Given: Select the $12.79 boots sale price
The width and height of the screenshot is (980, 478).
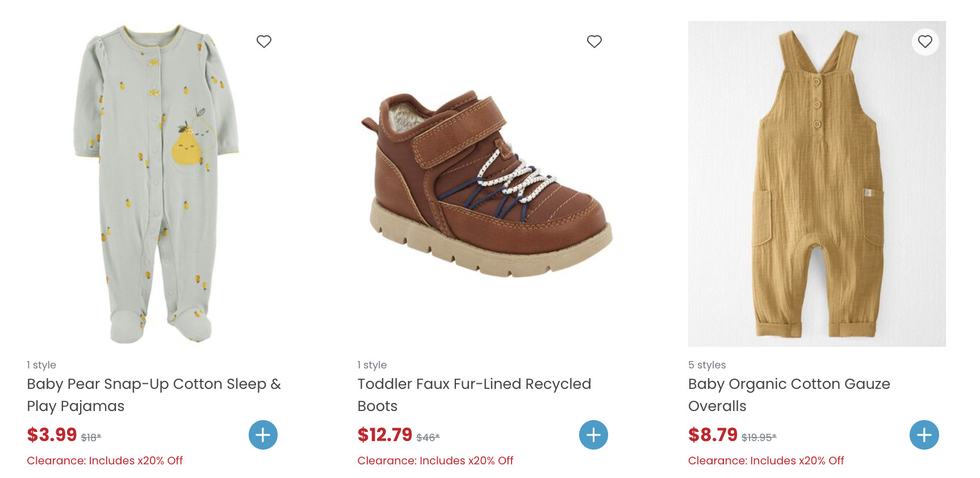Looking at the screenshot, I should (x=384, y=435).
